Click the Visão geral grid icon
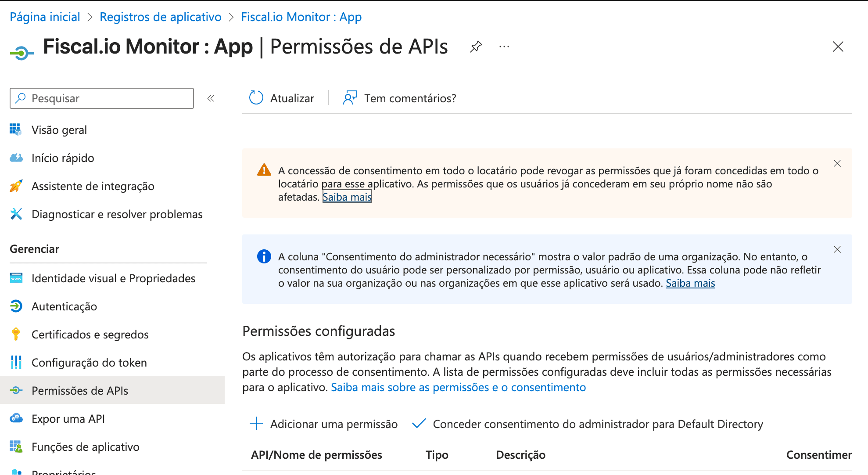Screen dimensions: 868x475 point(16,130)
